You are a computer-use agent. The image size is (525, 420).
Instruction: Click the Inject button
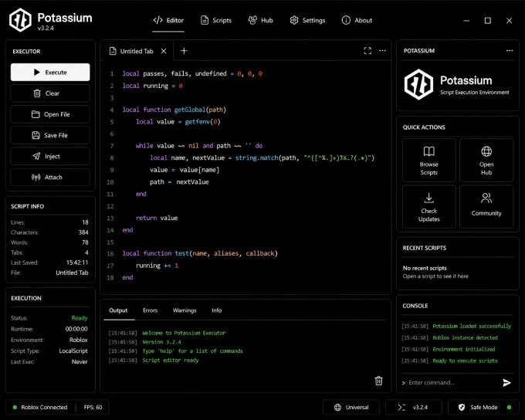click(x=50, y=156)
